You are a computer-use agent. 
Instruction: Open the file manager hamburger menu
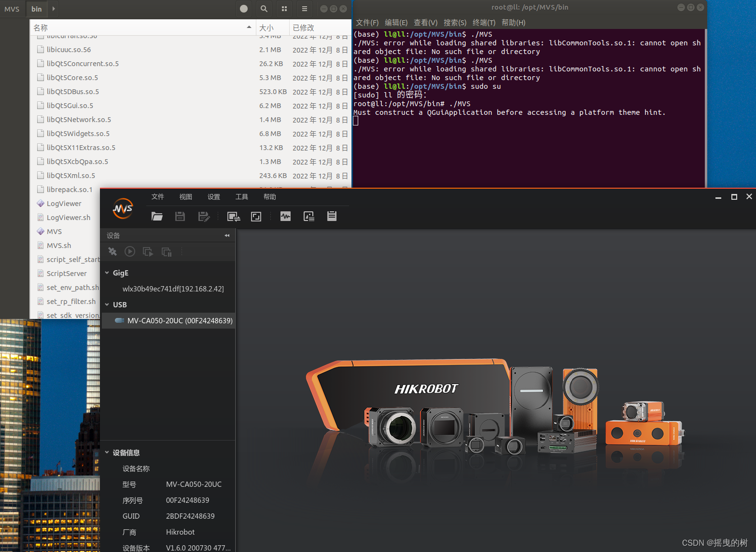(x=305, y=9)
